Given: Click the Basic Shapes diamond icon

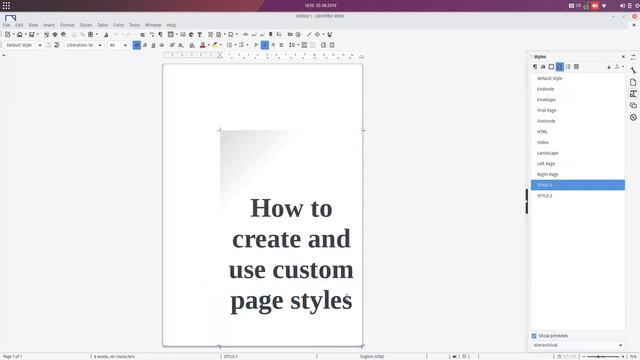Looking at the screenshot, I should coord(317,35).
